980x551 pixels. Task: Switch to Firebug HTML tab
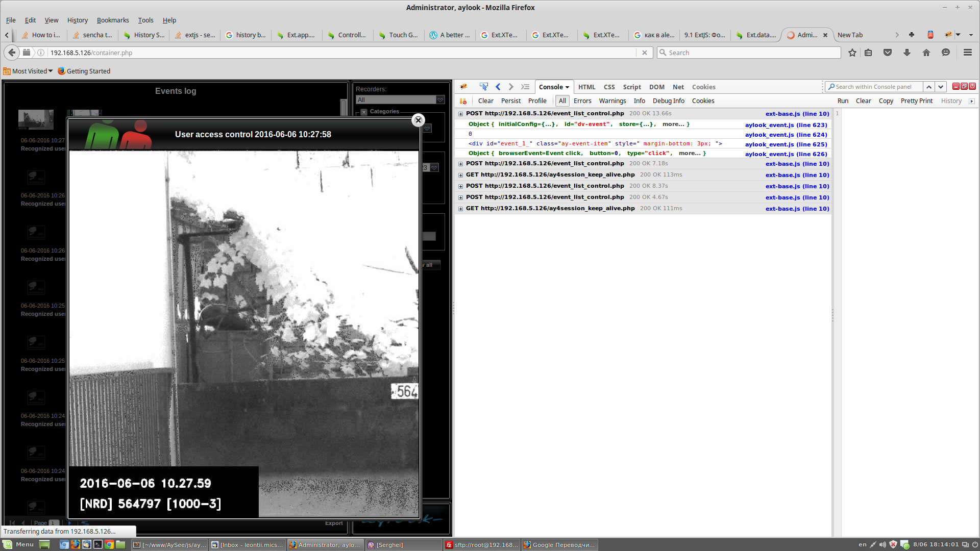[x=586, y=87]
